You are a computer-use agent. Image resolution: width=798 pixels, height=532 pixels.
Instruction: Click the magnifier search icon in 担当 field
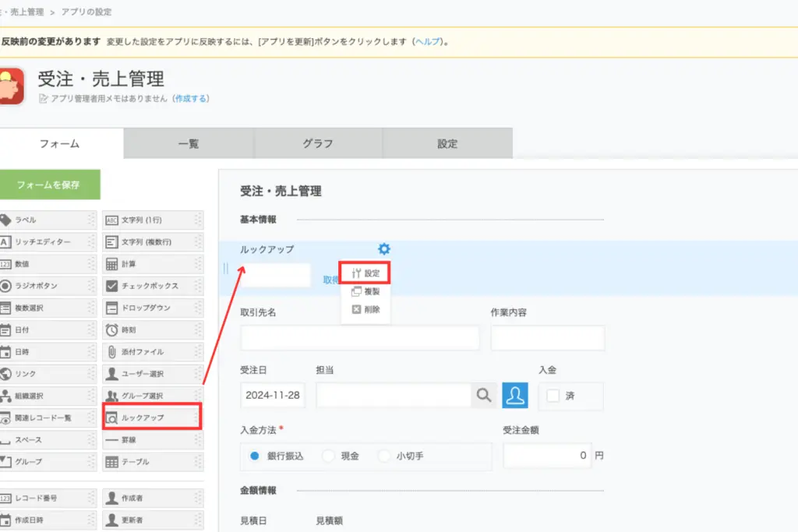pyautogui.click(x=483, y=396)
